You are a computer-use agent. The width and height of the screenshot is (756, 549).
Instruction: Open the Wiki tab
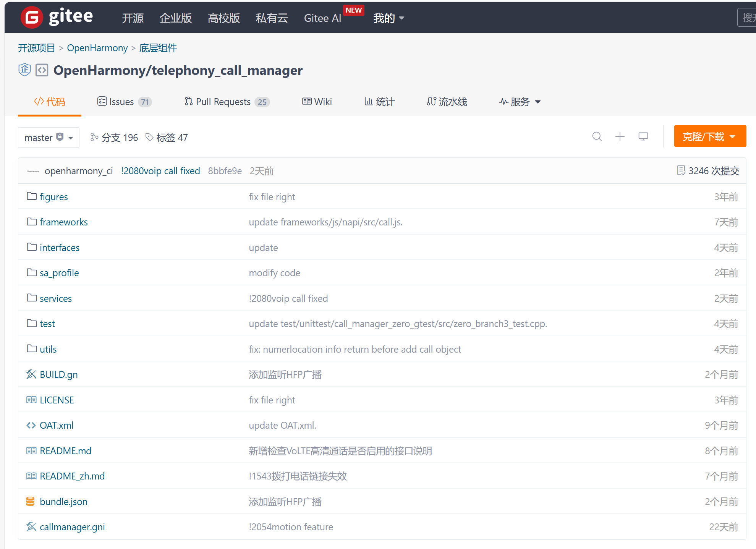point(317,102)
